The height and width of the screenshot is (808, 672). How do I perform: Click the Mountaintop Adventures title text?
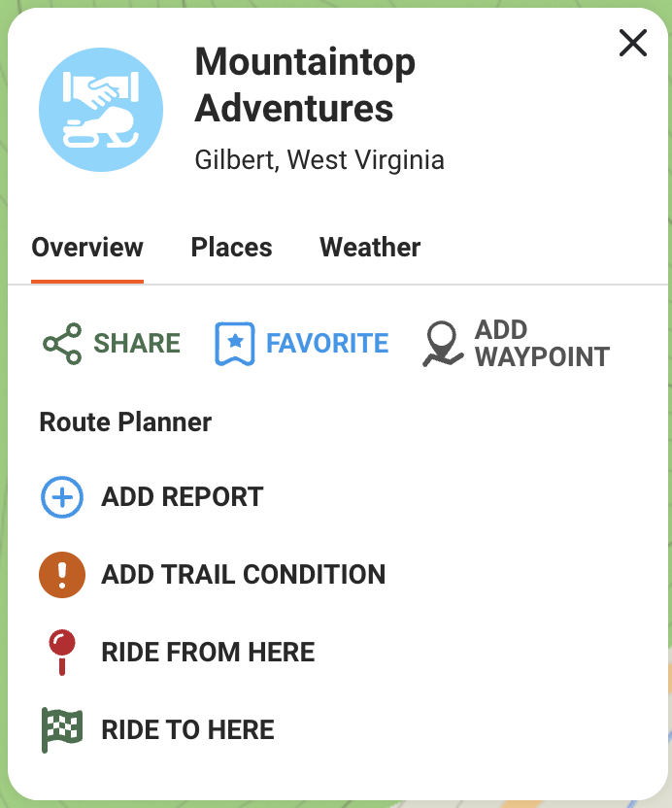(305, 84)
